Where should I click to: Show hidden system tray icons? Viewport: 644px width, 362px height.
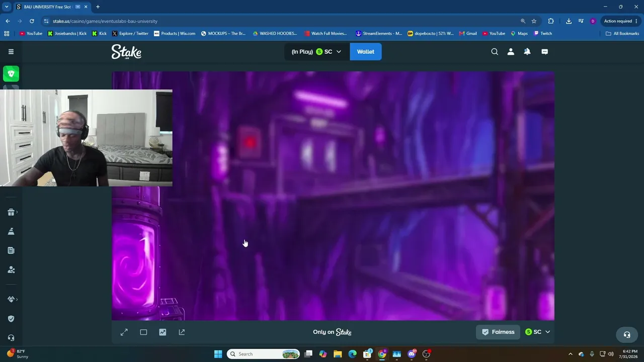coord(570,354)
